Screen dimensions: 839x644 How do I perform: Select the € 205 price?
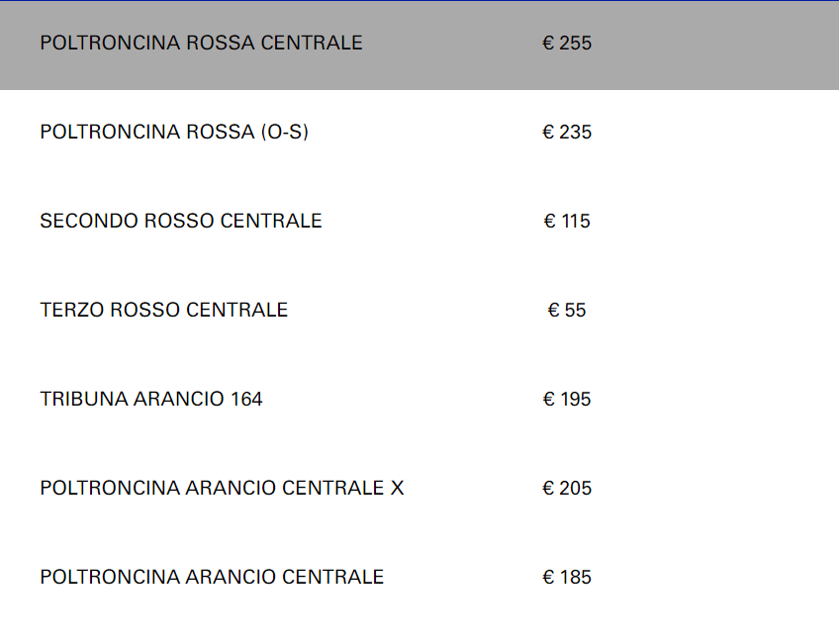tap(567, 489)
